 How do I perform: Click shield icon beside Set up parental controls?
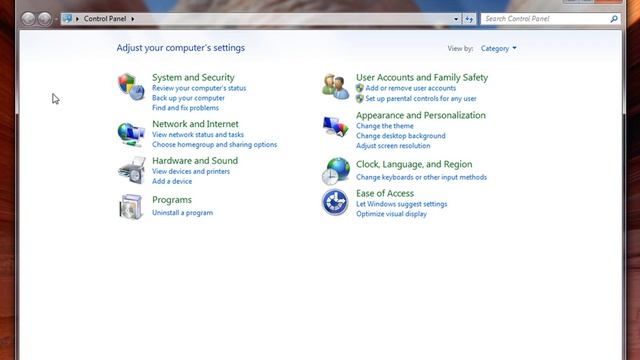point(360,98)
